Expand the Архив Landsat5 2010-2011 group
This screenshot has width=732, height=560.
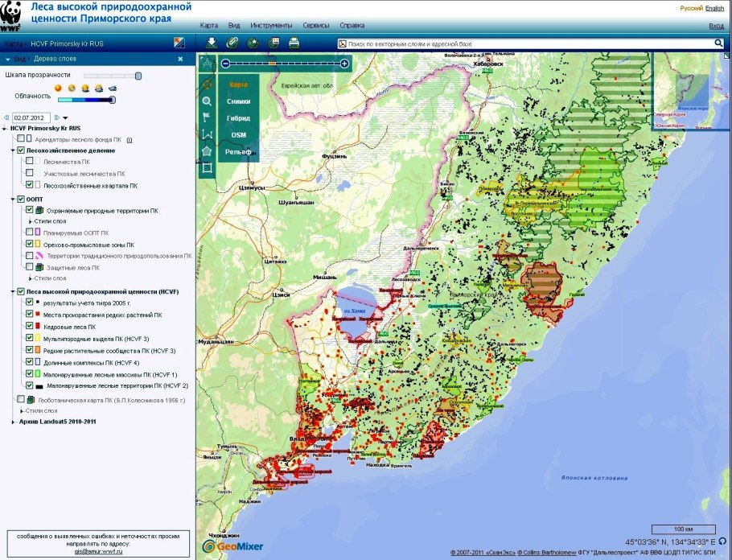point(13,422)
